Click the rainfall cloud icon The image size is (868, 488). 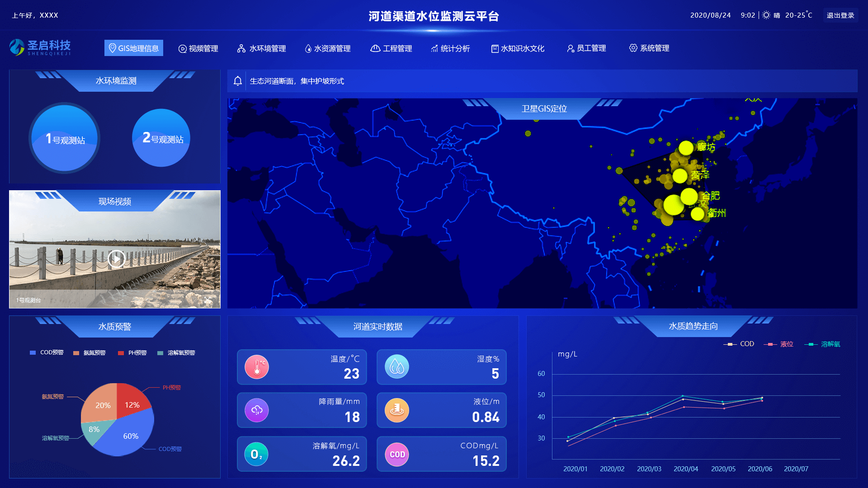[257, 410]
